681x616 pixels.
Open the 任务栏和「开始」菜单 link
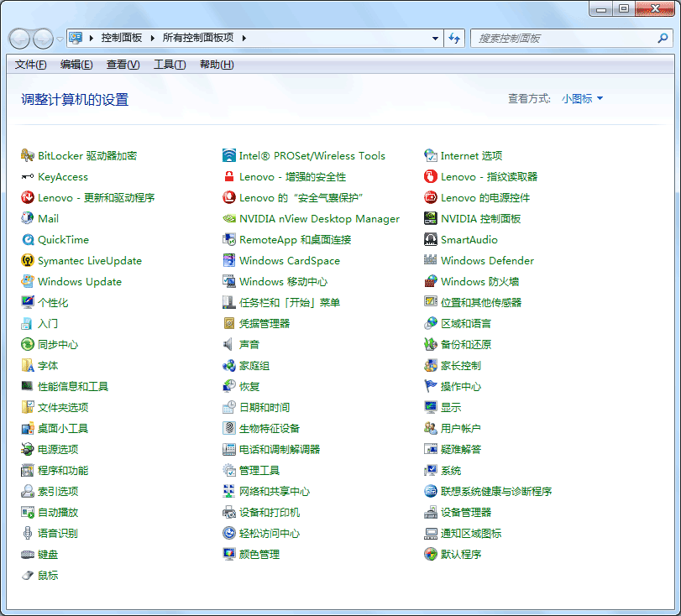pyautogui.click(x=289, y=302)
